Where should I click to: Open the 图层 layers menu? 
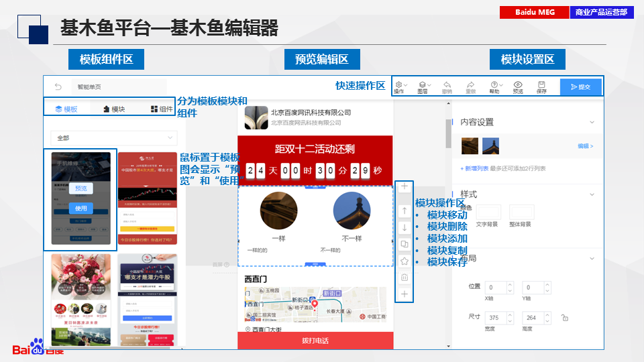pos(423,87)
